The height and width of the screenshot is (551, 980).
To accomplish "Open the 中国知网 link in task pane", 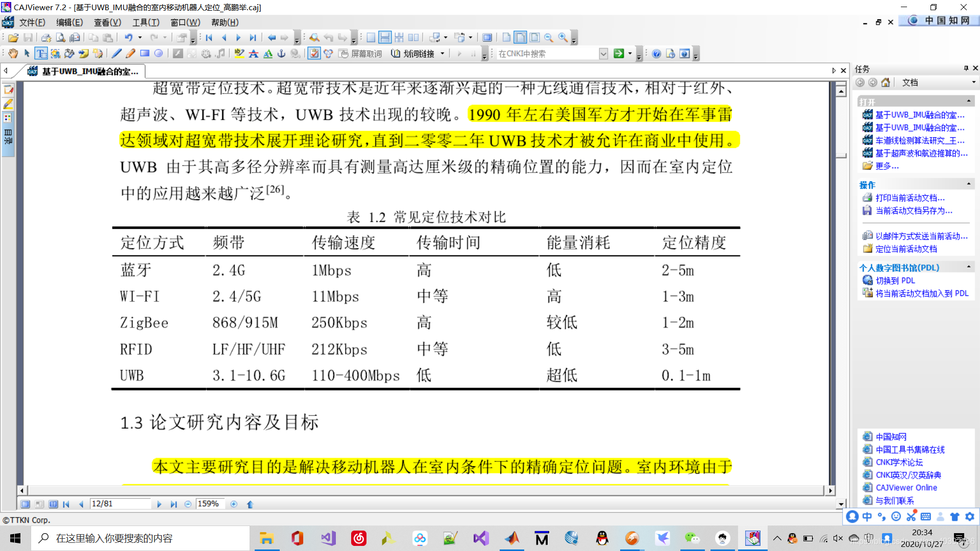I will (891, 437).
